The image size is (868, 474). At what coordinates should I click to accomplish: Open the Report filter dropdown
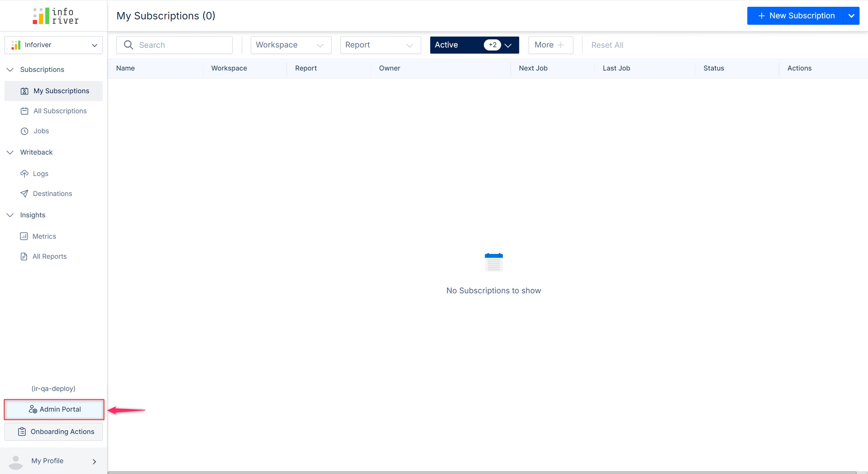pos(380,45)
